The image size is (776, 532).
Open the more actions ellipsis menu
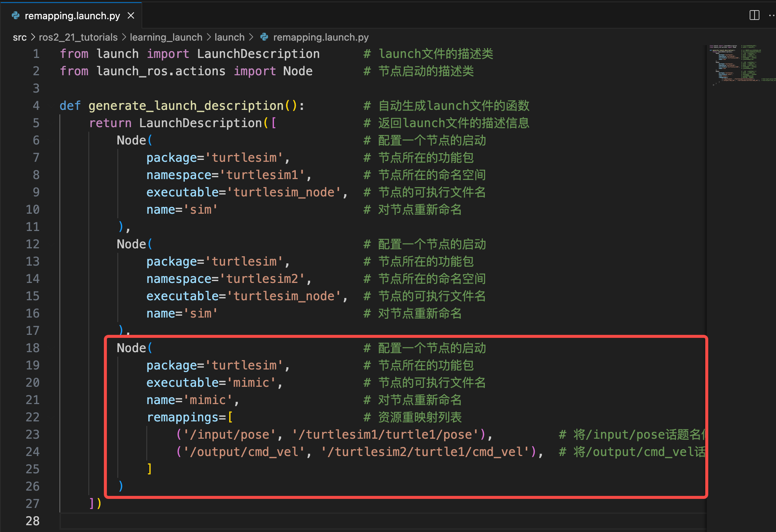(771, 15)
